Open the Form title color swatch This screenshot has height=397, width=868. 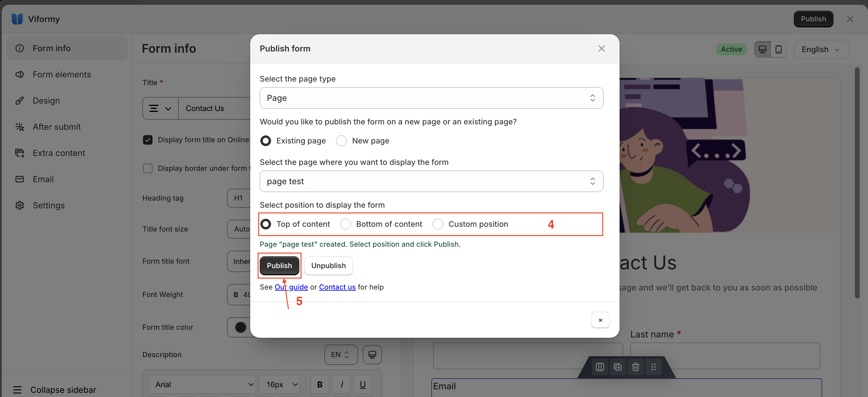[241, 327]
